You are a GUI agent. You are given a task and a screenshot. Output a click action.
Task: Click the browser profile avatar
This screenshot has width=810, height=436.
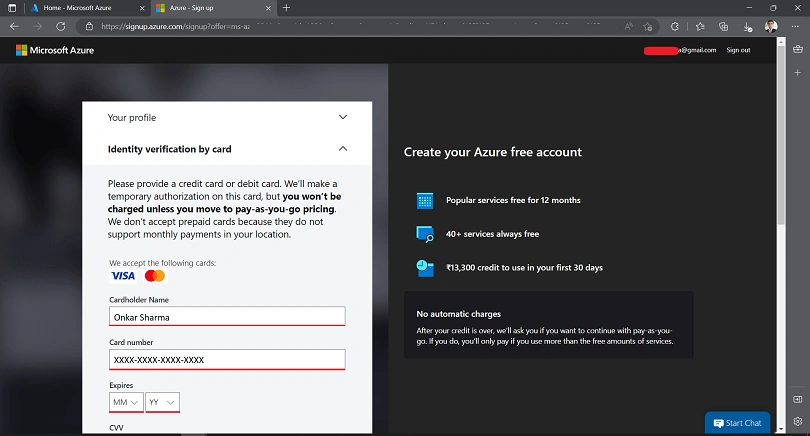771,26
